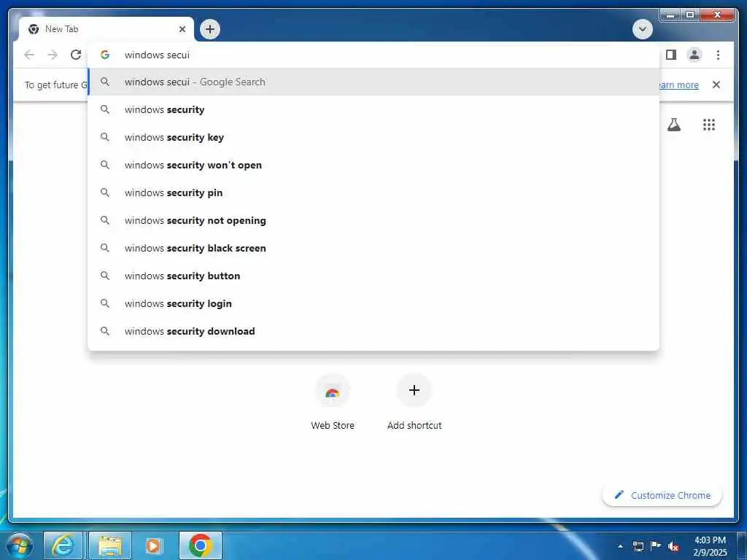
Task: Open Windows Media Player on taskbar
Action: pyautogui.click(x=155, y=545)
